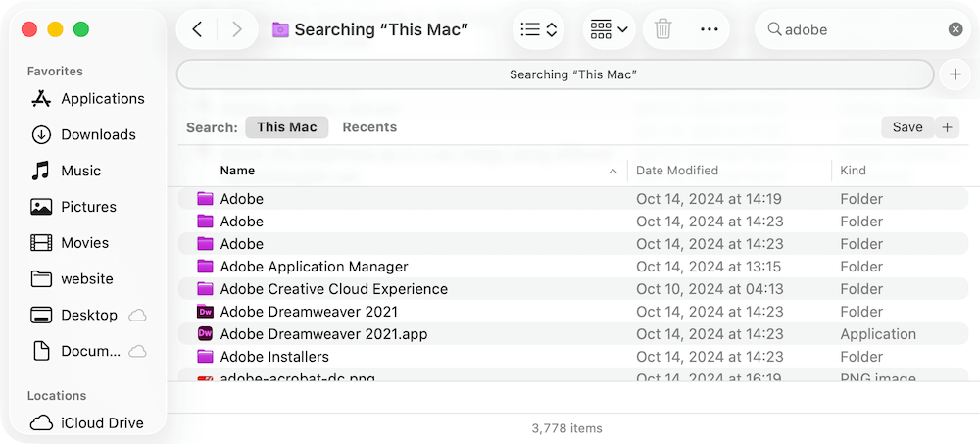Click the Trash icon in the toolbar
The image size is (980, 444).
[x=662, y=29]
